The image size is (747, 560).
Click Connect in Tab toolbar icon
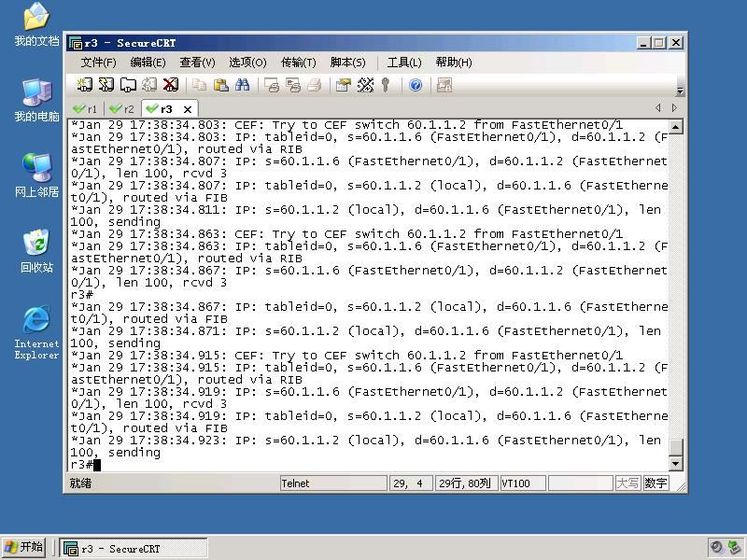(128, 85)
